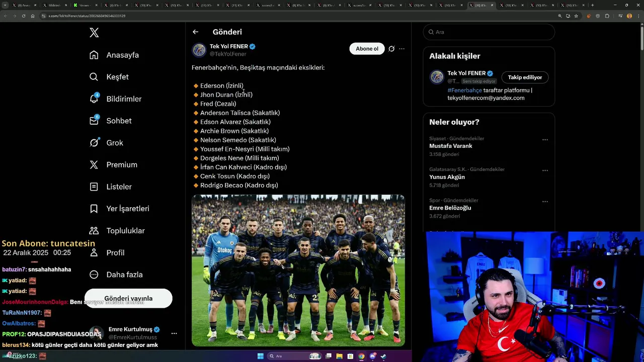644x362 pixels.
Task: Click the Keşfet magnifier icon
Action: tap(94, 77)
